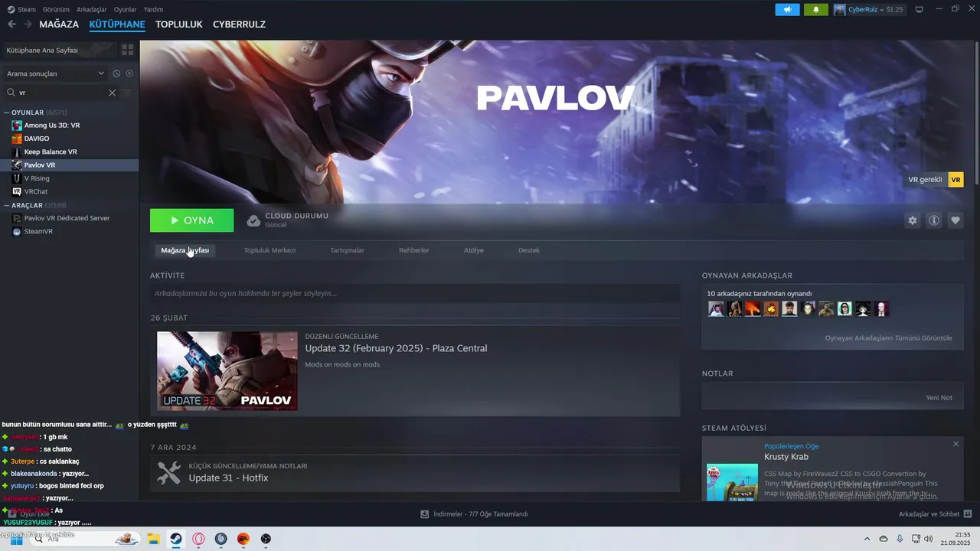The width and height of the screenshot is (980, 551).
Task: Open Steam from the Windows taskbar
Action: pyautogui.click(x=175, y=539)
